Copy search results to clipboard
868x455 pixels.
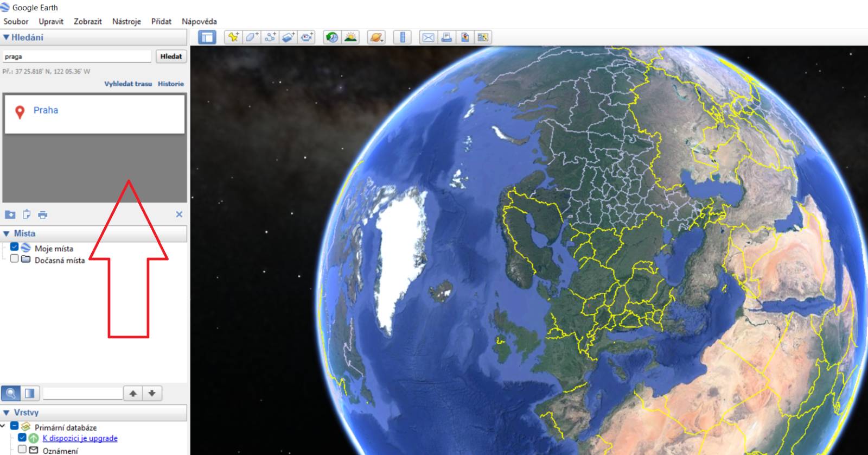click(x=27, y=214)
